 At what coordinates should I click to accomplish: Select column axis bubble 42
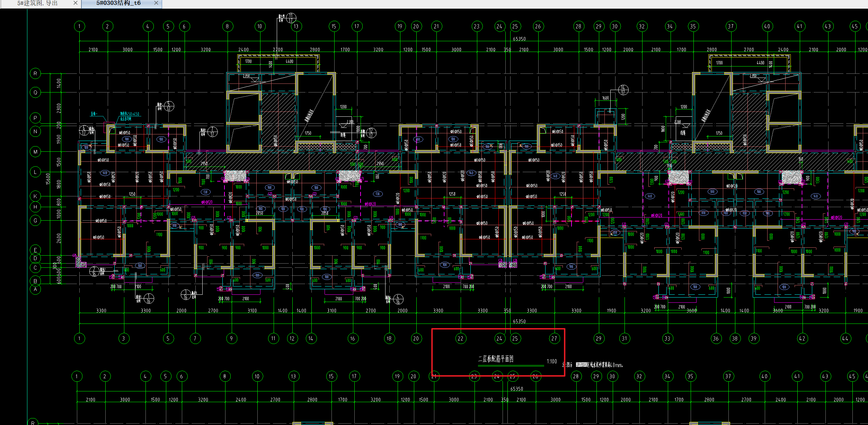[802, 338]
